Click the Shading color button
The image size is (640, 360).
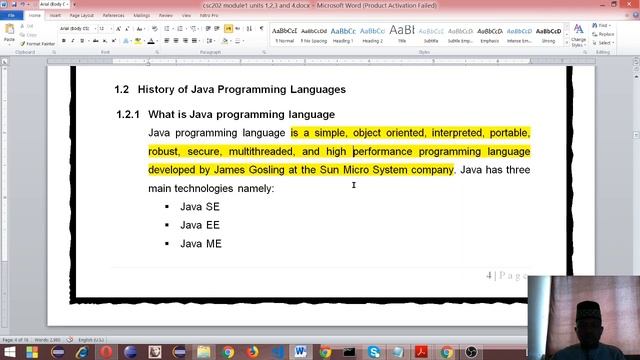point(224,41)
